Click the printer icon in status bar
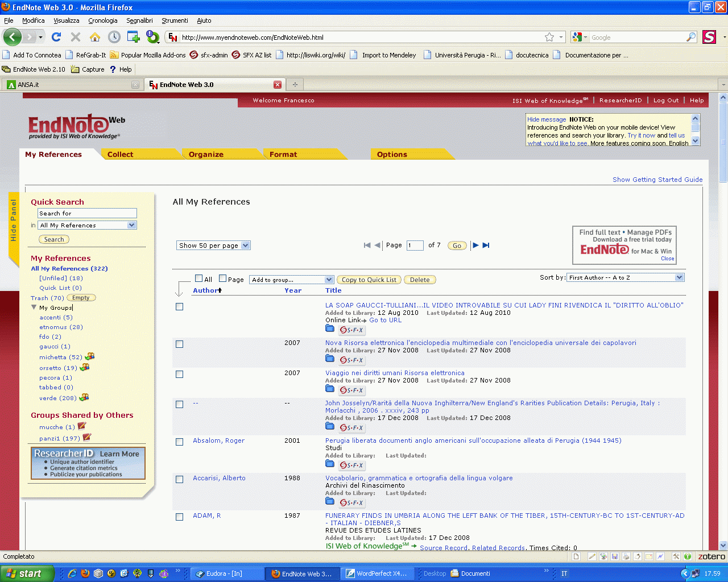Image resolution: width=728 pixels, height=582 pixels. (626, 557)
